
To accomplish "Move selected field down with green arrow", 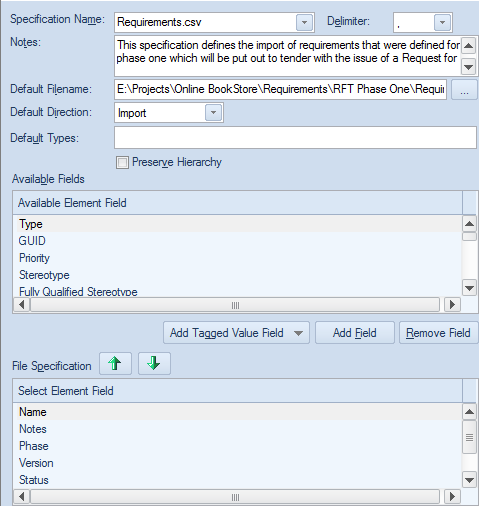I will [x=154, y=363].
